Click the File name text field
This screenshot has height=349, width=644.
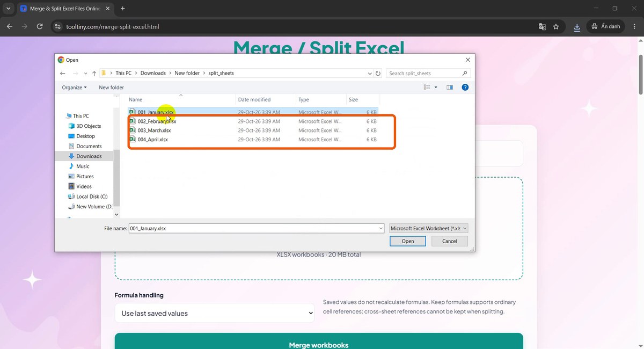[253, 228]
